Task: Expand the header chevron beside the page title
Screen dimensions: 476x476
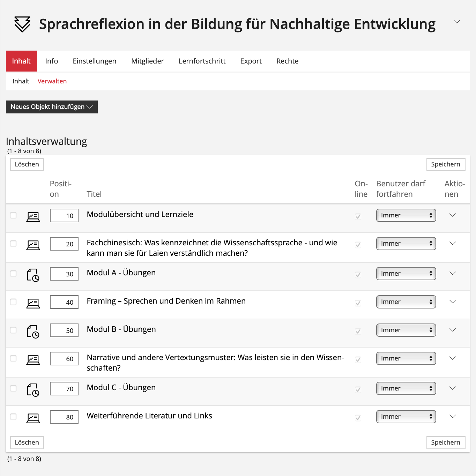Action: [456, 22]
